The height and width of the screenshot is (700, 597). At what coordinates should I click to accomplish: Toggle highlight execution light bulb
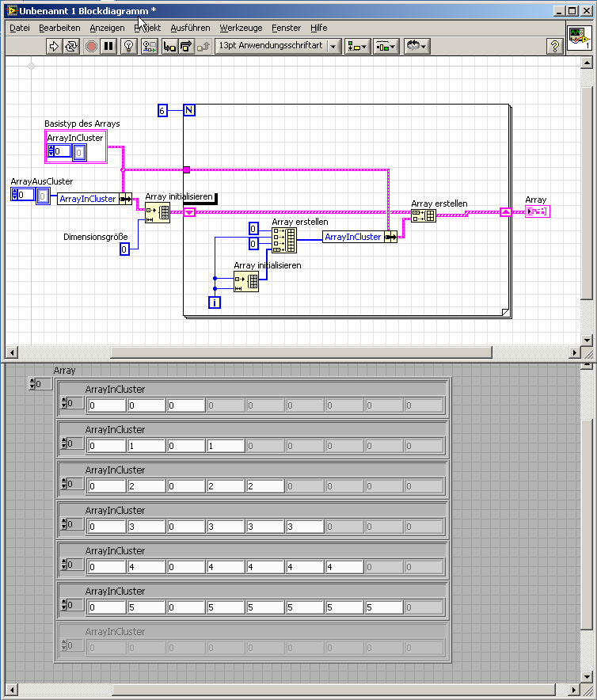128,46
